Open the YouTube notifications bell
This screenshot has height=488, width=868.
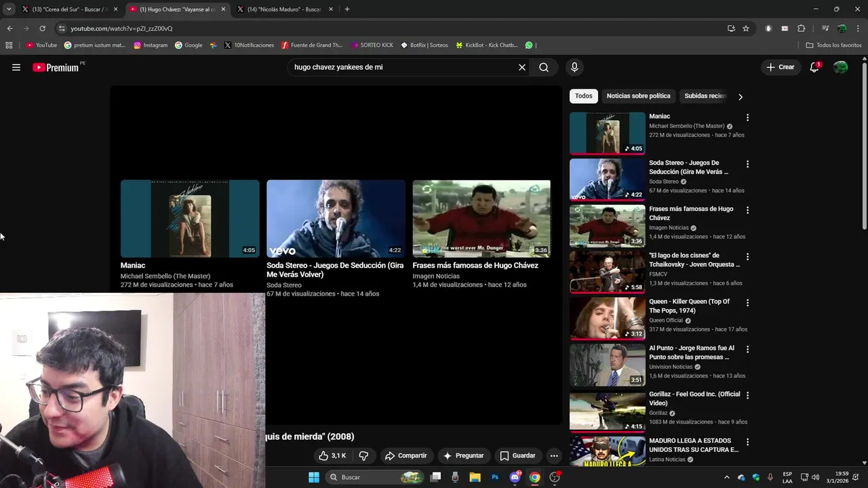814,67
